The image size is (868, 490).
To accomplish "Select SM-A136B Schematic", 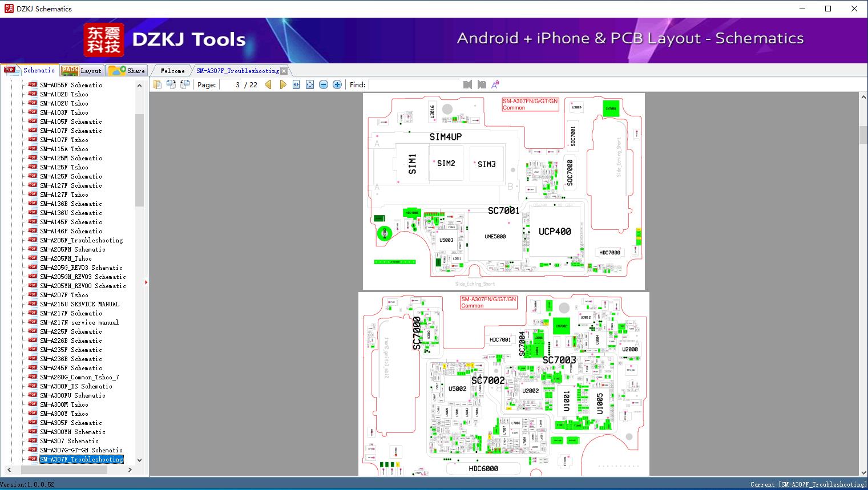I will pos(71,204).
